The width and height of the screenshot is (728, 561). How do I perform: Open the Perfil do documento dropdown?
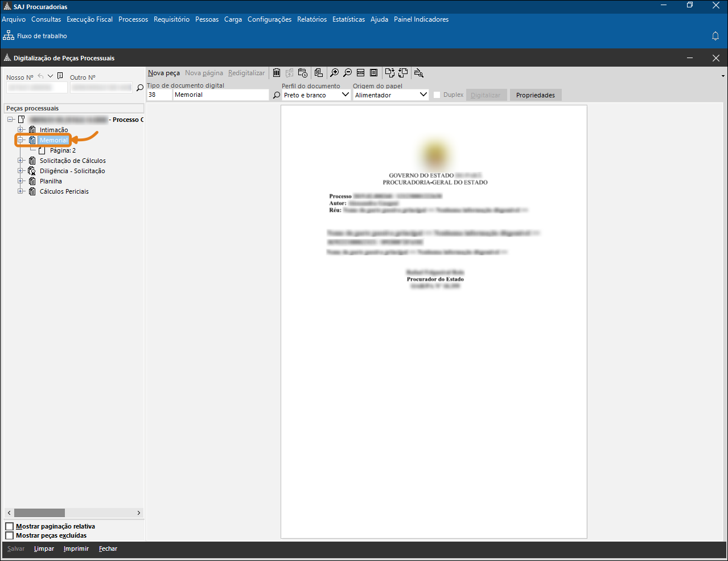[x=345, y=95]
